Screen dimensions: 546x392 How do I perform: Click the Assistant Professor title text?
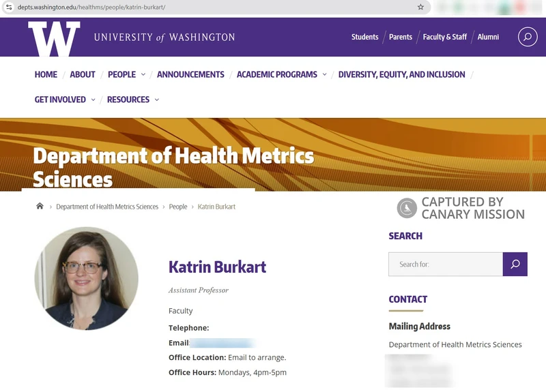(x=199, y=290)
